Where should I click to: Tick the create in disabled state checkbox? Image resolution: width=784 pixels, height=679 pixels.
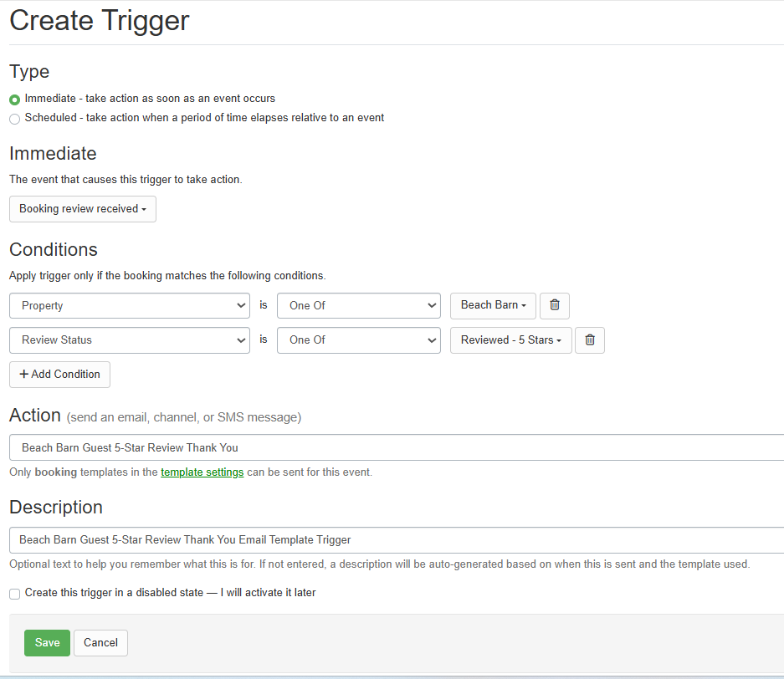point(15,594)
